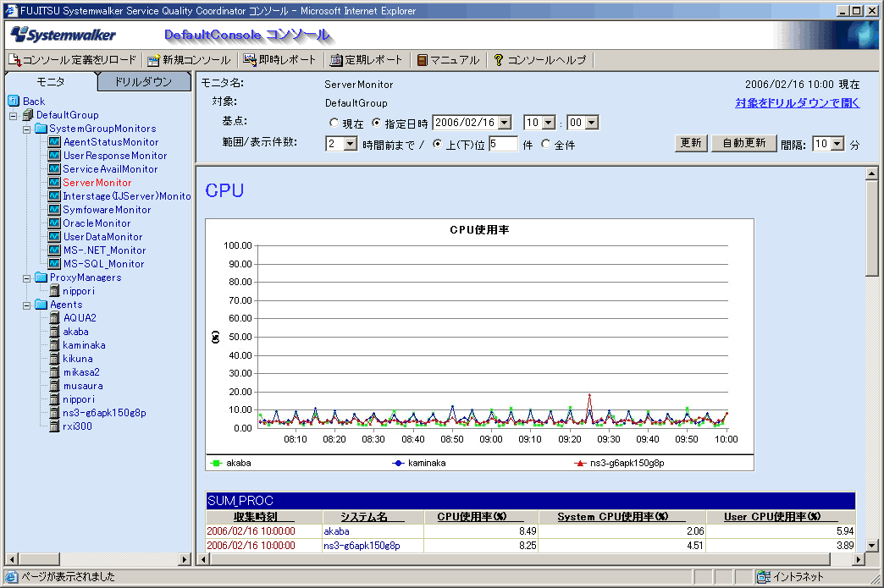The image size is (884, 588).
Task: Click the rxi300 agent server icon
Action: pyautogui.click(x=54, y=426)
